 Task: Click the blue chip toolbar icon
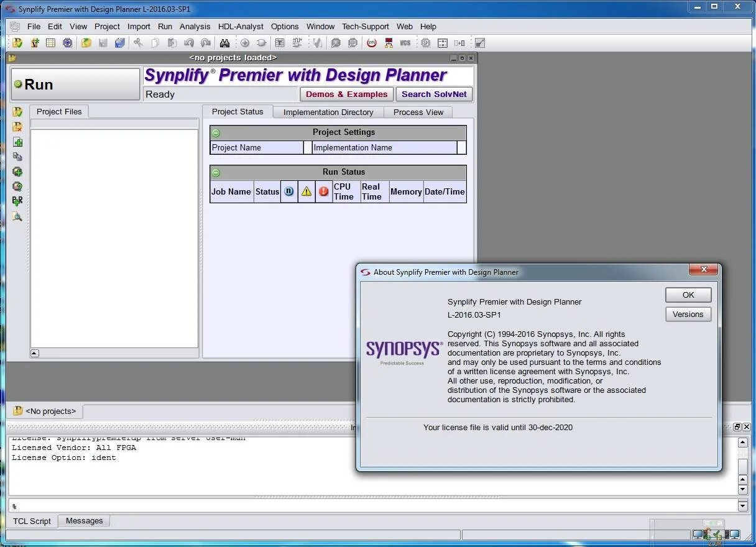coord(67,43)
